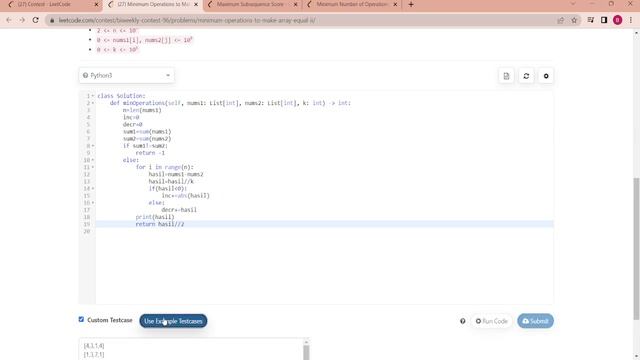Click the help question mark icon
This screenshot has height=360, width=640.
pos(462,321)
